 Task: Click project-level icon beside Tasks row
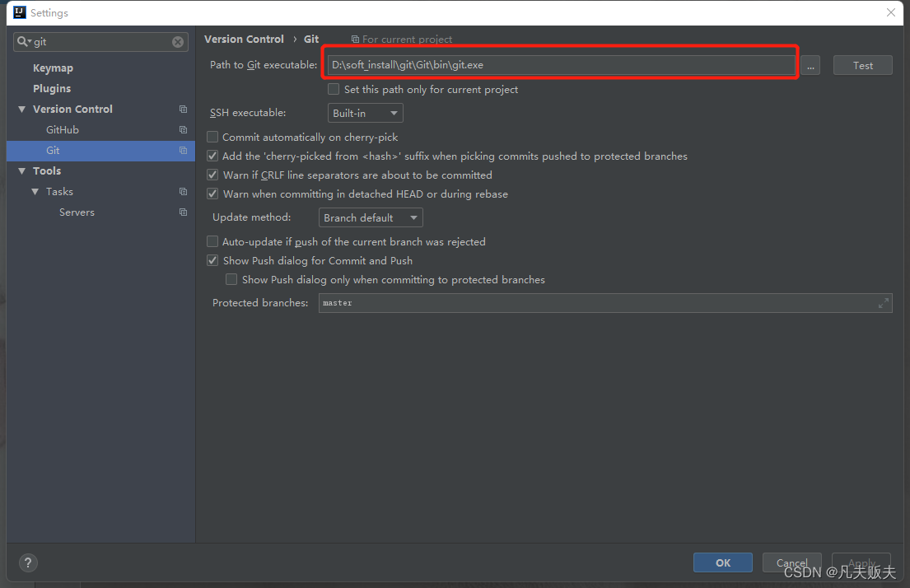pos(183,192)
